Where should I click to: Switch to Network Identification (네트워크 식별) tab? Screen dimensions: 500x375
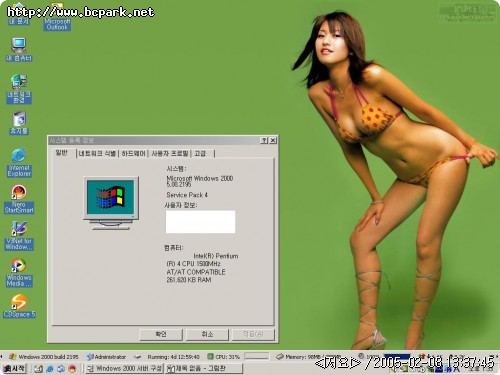click(x=97, y=154)
